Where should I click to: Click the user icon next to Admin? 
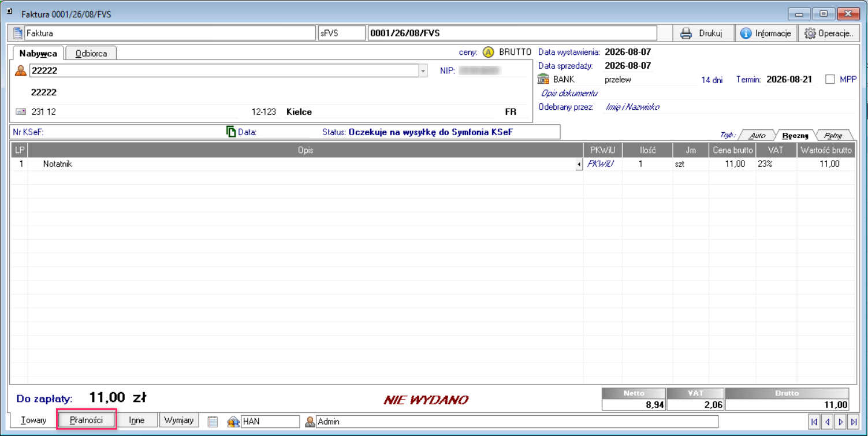point(310,422)
